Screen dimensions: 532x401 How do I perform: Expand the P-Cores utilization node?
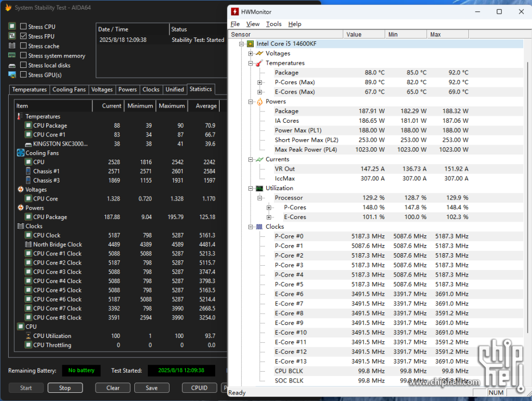(x=268, y=208)
